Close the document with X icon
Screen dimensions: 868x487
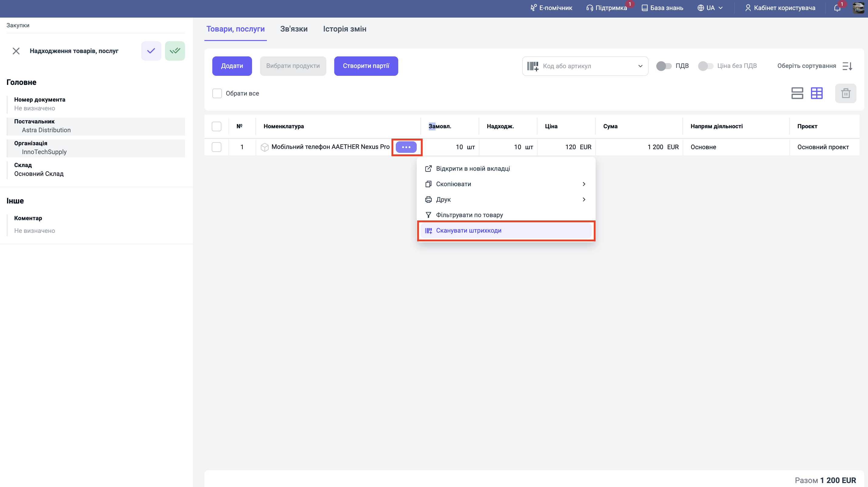tap(16, 51)
